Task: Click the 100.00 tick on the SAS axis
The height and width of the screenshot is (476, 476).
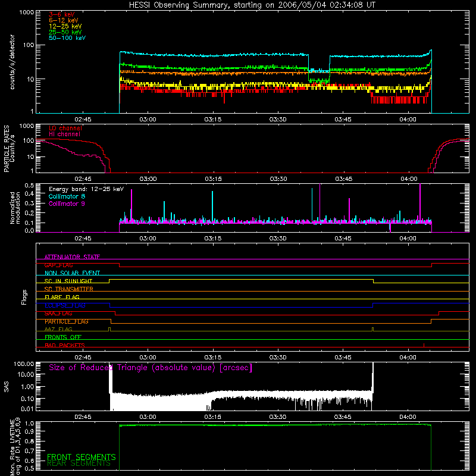Action: pyautogui.click(x=24, y=364)
